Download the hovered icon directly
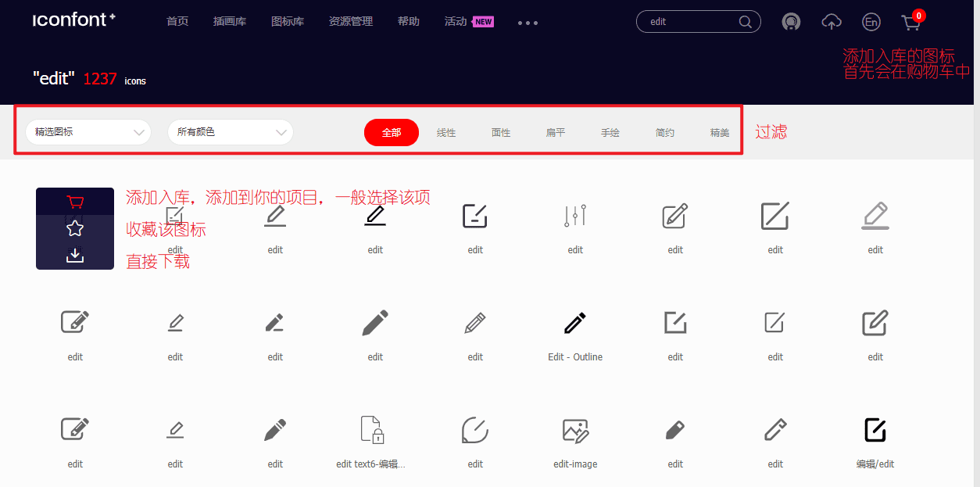Viewport: 980px width, 487px height. (75, 255)
